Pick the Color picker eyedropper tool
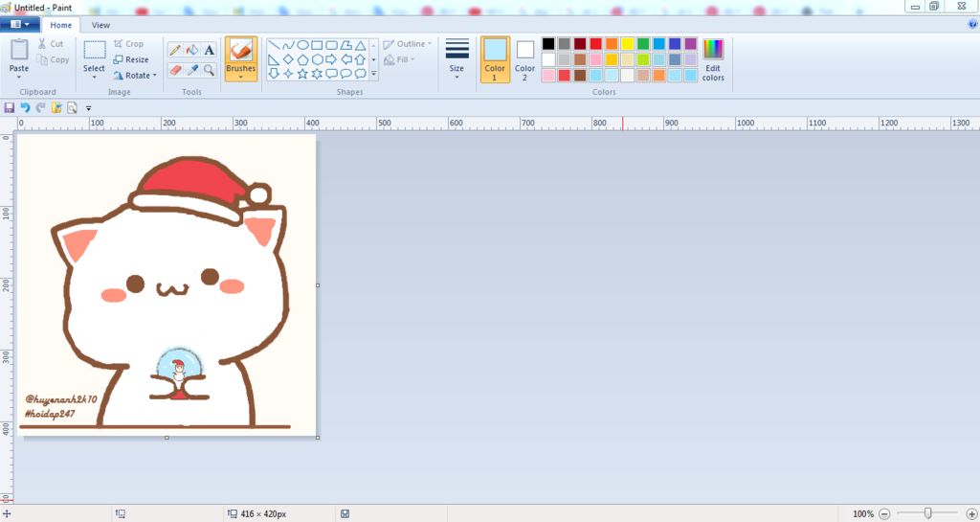 (192, 70)
